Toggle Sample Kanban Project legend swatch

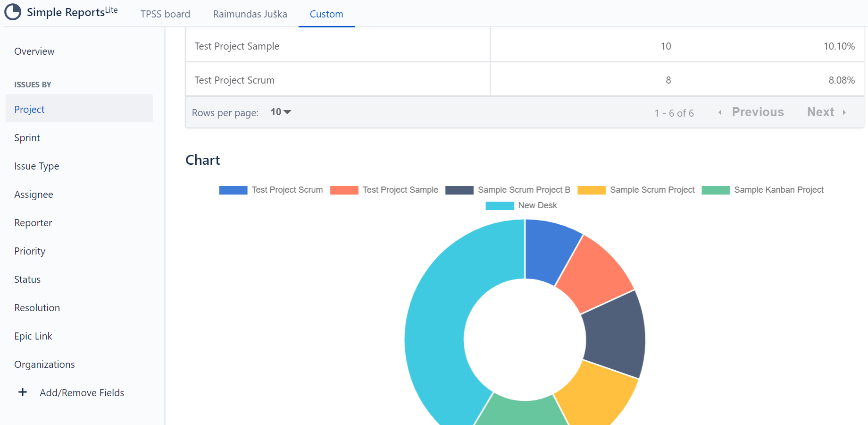[x=716, y=190]
